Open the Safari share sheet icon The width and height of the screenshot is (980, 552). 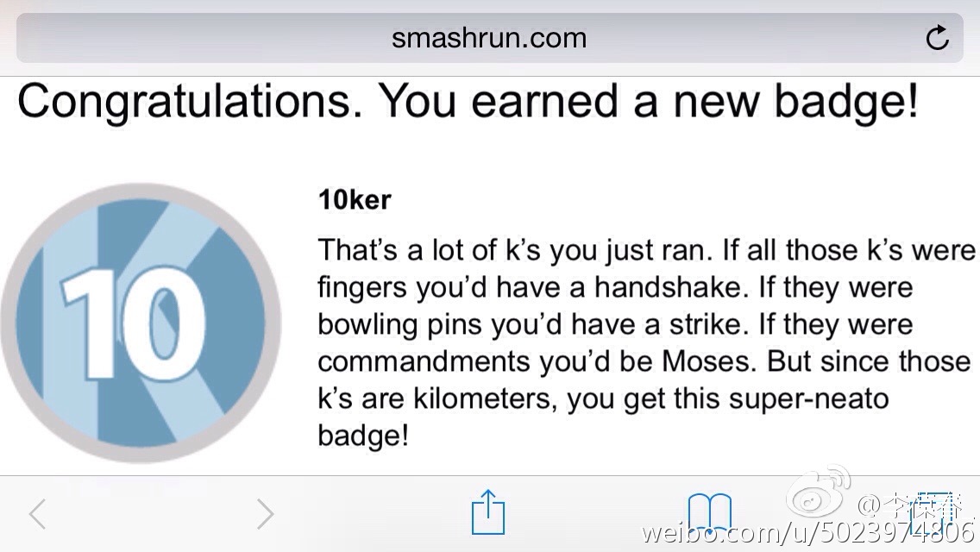[x=488, y=512]
